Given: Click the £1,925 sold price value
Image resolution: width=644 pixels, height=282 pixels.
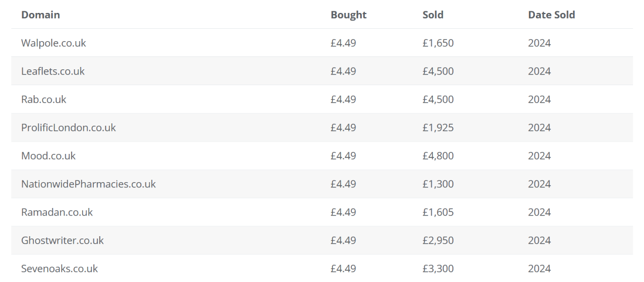Looking at the screenshot, I should tap(438, 127).
